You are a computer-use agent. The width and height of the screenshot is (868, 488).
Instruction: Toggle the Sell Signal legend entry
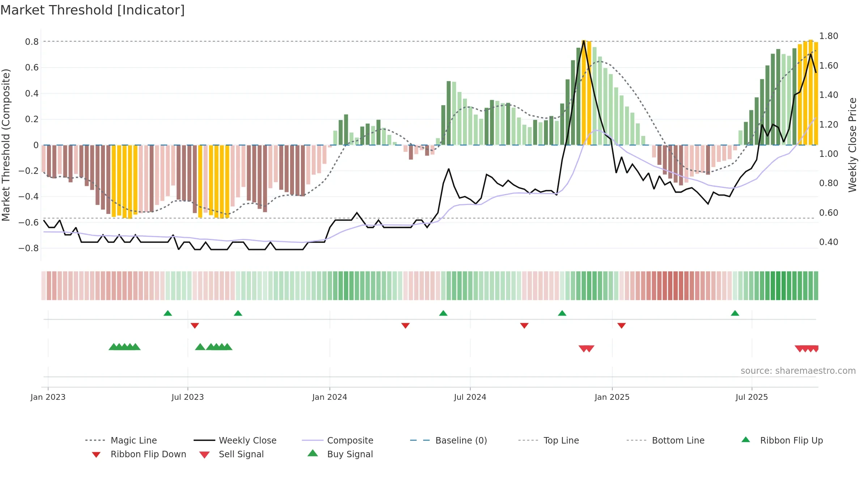pyautogui.click(x=231, y=454)
